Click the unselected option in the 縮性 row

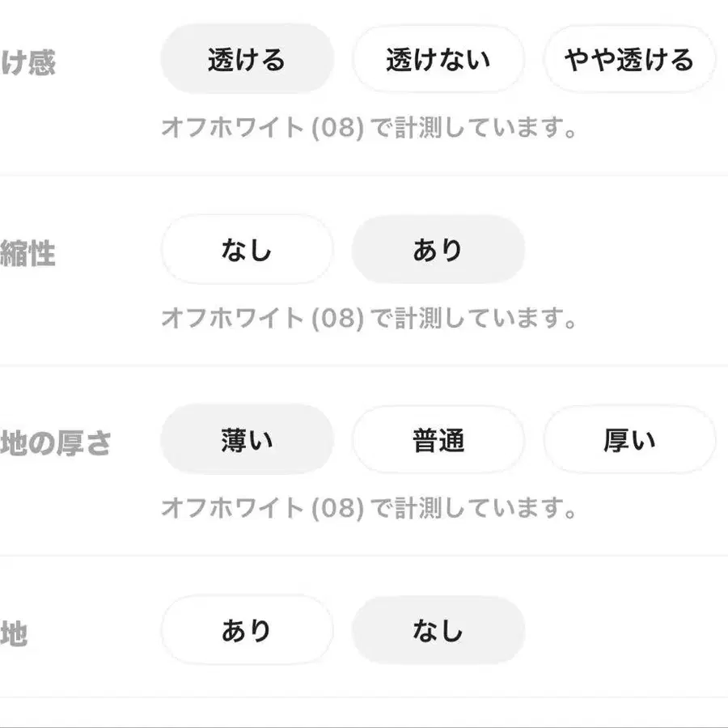coord(247,249)
